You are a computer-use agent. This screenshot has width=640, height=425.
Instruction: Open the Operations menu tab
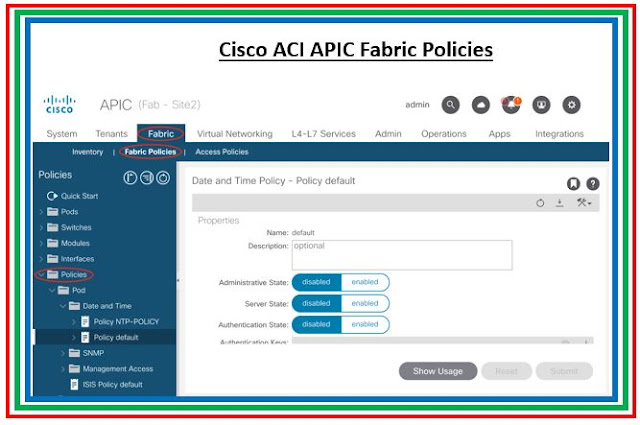pyautogui.click(x=444, y=134)
